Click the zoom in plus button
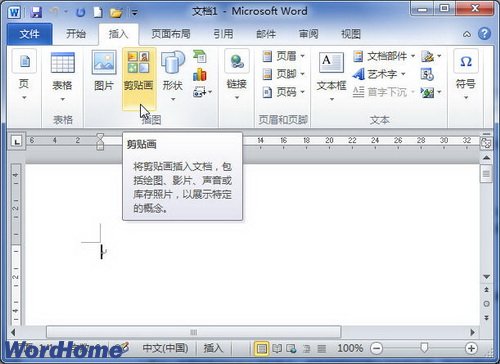Screen dimensions: 500x364 coord(471,349)
